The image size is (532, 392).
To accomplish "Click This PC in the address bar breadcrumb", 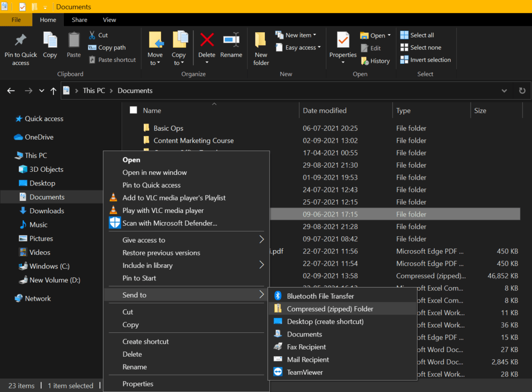I will coord(94,90).
